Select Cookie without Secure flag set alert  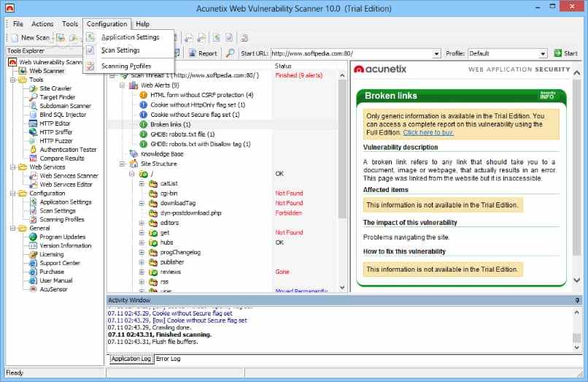click(x=195, y=115)
